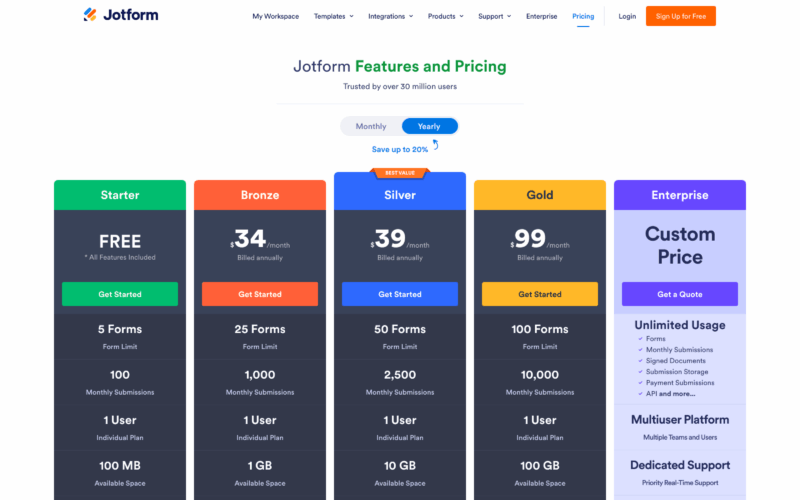Click the Custom Price text
Viewport: 800px width, 500px height.
[680, 245]
